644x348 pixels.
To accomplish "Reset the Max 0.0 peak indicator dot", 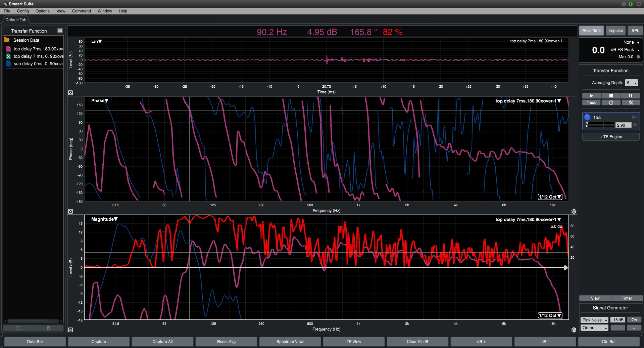I will click(638, 57).
